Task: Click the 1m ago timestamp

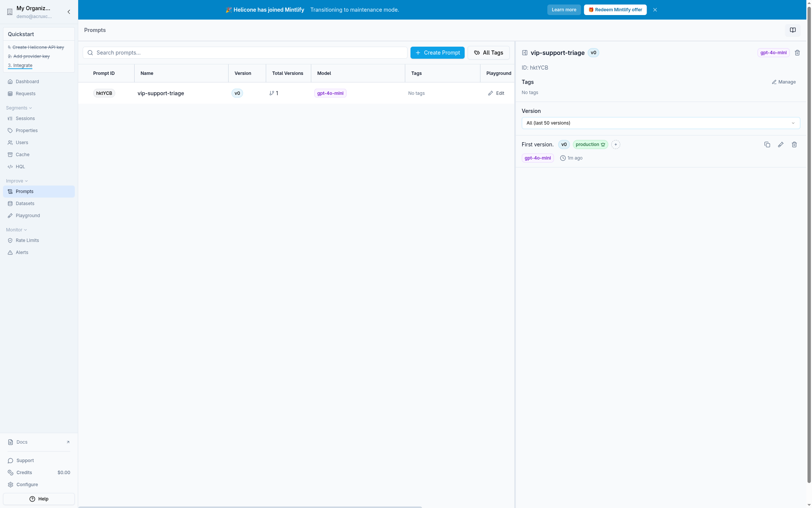Action: [x=571, y=158]
